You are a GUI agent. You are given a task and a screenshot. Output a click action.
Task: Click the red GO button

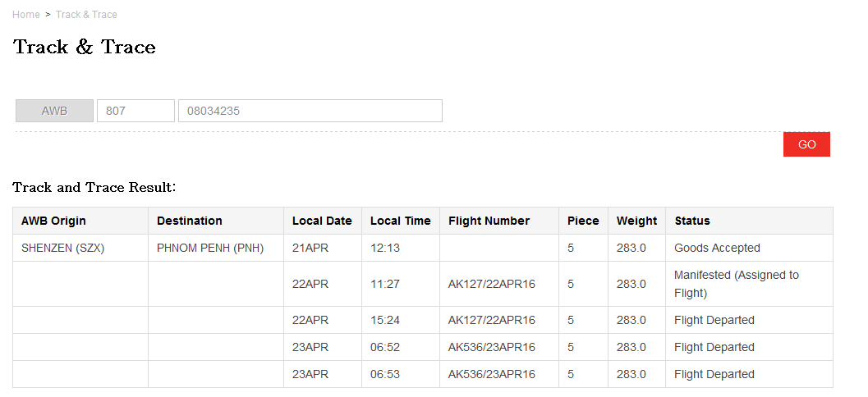[x=806, y=144]
